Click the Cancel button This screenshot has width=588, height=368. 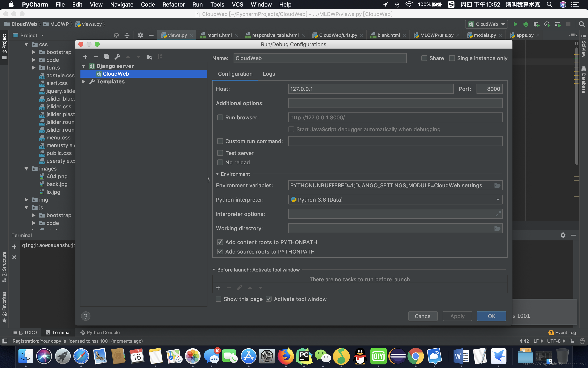click(423, 316)
